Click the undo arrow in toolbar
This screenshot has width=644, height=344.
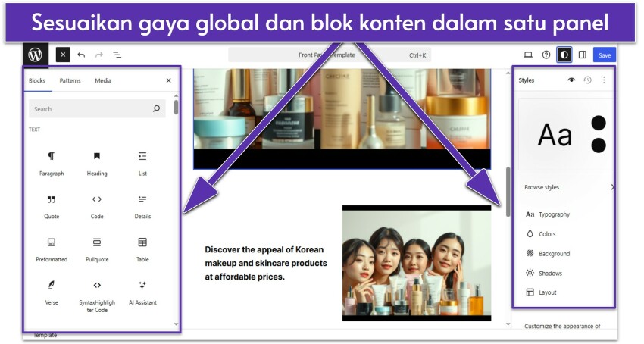click(x=81, y=55)
